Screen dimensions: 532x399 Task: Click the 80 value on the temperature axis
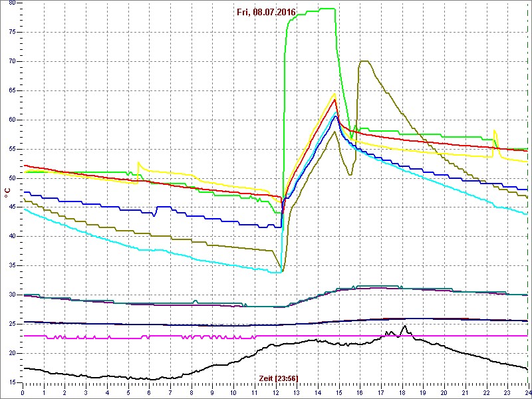coord(12,3)
